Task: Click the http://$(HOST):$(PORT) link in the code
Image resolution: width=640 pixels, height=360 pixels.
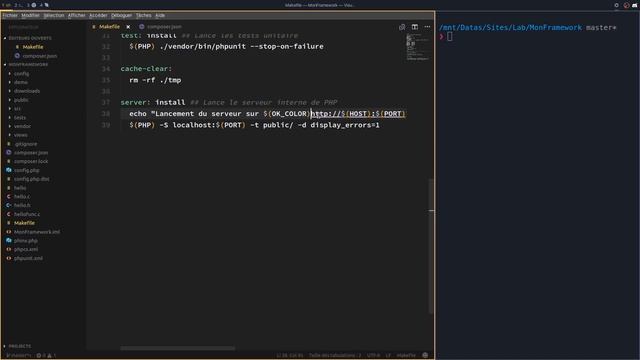Action: click(358, 113)
